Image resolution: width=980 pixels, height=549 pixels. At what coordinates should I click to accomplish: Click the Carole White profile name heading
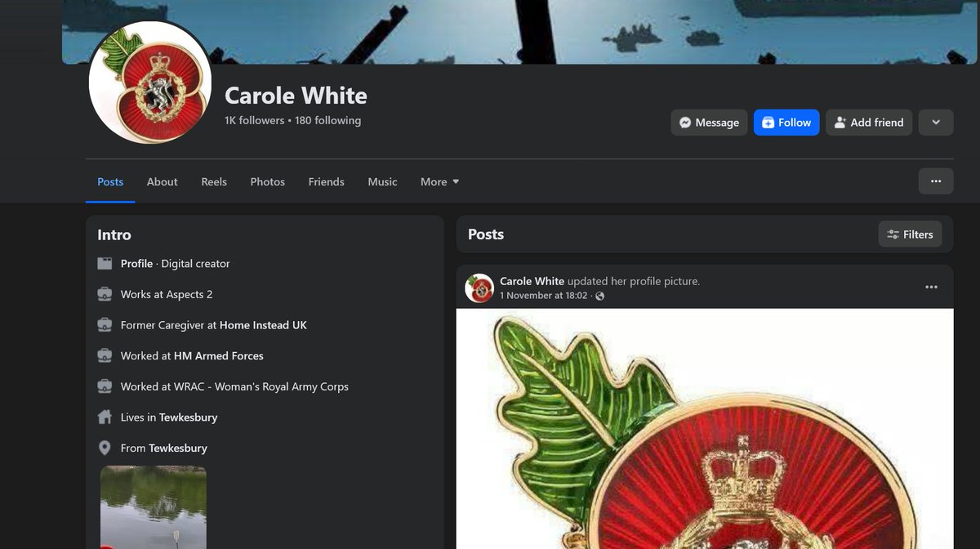296,96
